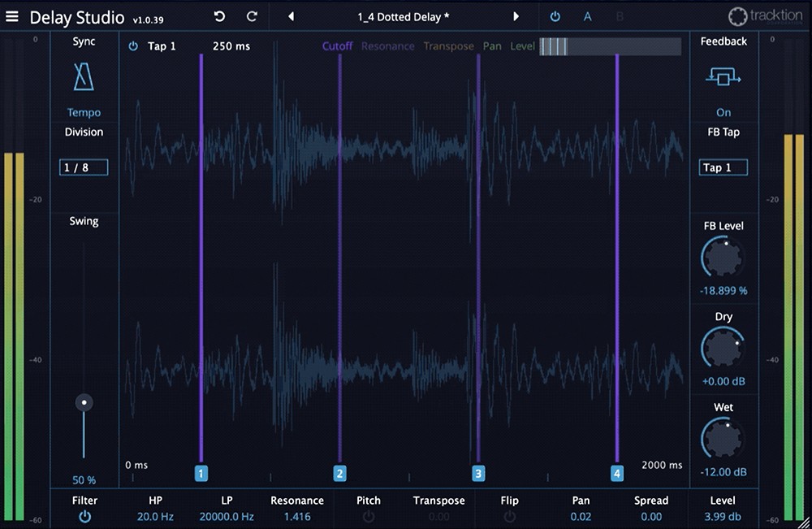Image resolution: width=812 pixels, height=529 pixels.
Task: Click the Swing slider handle
Action: coord(83,402)
